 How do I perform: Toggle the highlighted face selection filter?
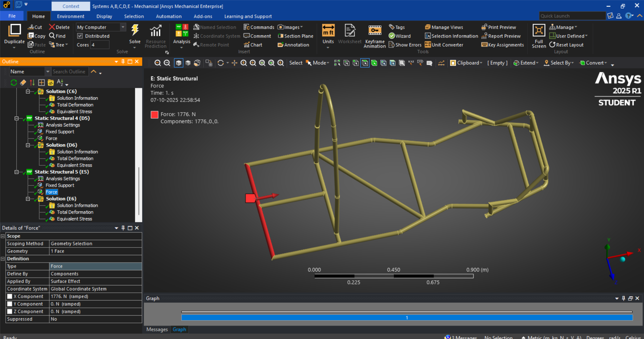pos(365,63)
